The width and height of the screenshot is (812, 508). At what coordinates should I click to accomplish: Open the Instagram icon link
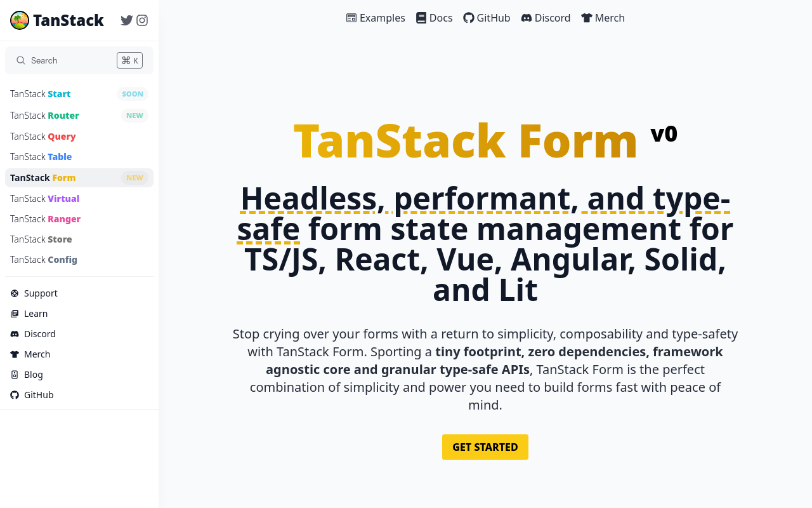142,20
